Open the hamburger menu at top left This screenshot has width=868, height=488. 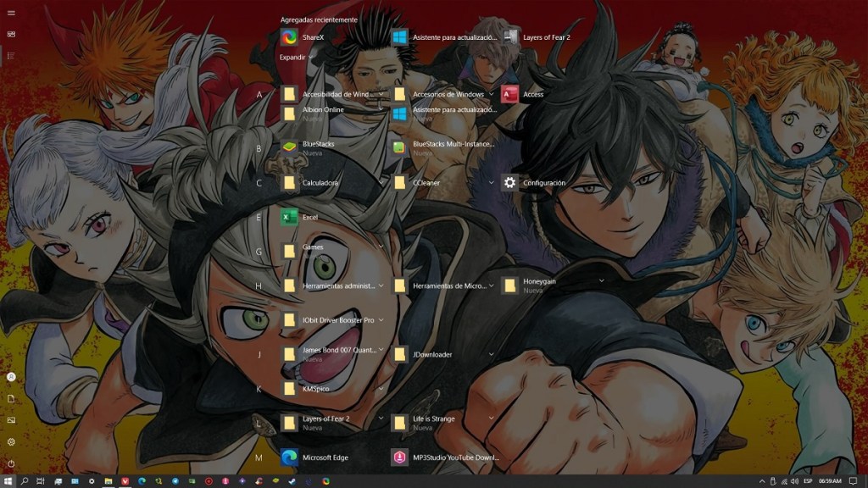click(x=11, y=13)
